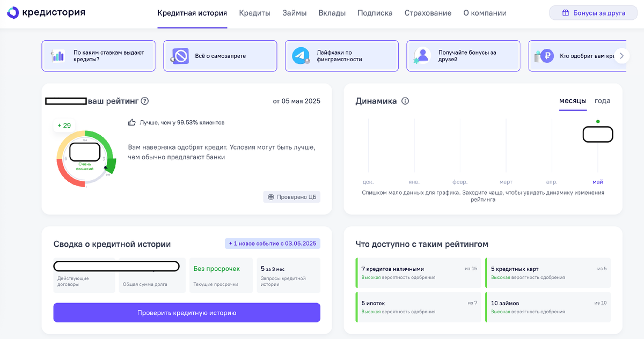This screenshot has height=339, width=644.
Task: Click the thumbs-up icon near rating text
Action: coord(131,122)
